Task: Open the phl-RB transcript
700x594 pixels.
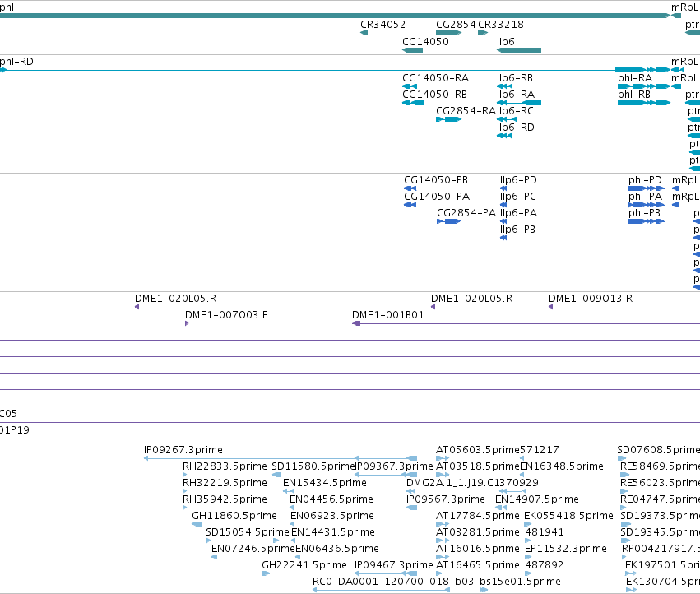Action: point(644,103)
